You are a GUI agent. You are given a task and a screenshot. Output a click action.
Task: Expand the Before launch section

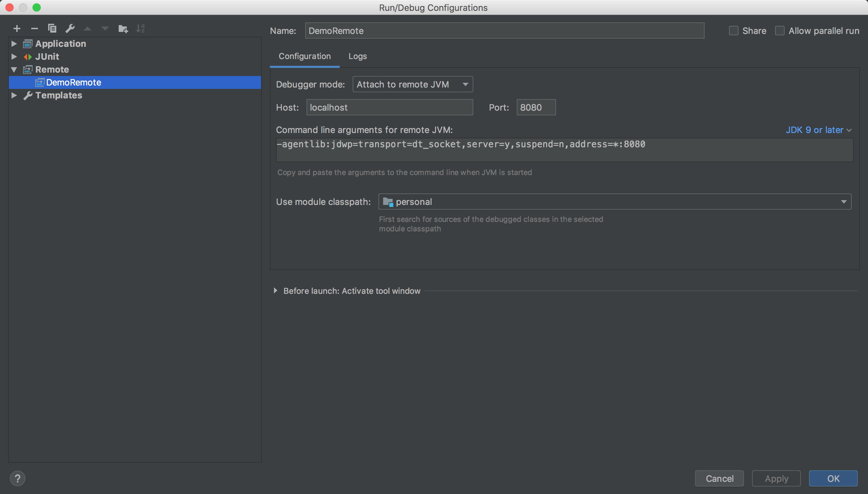tap(275, 291)
